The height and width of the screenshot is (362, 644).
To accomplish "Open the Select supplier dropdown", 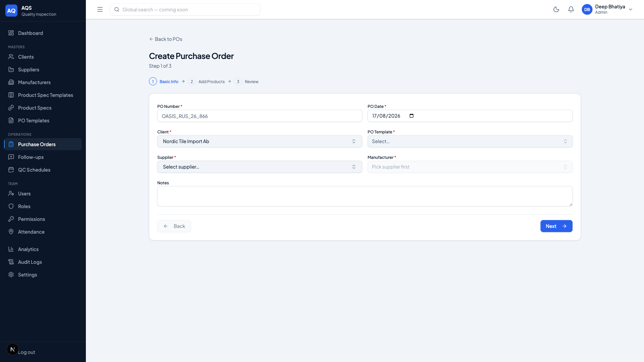I will pos(260,167).
